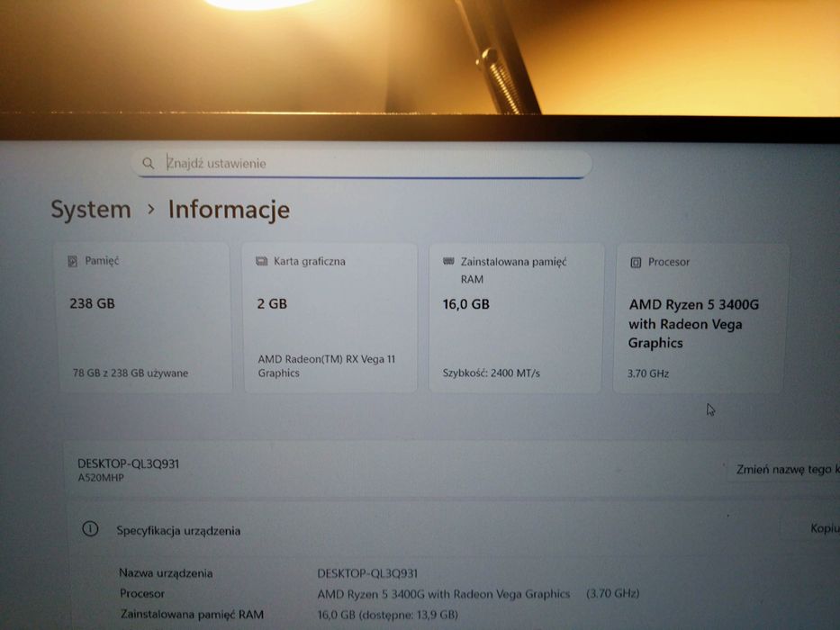The image size is (840, 630).
Task: Click the Procesor row label in specifications
Action: [x=142, y=594]
